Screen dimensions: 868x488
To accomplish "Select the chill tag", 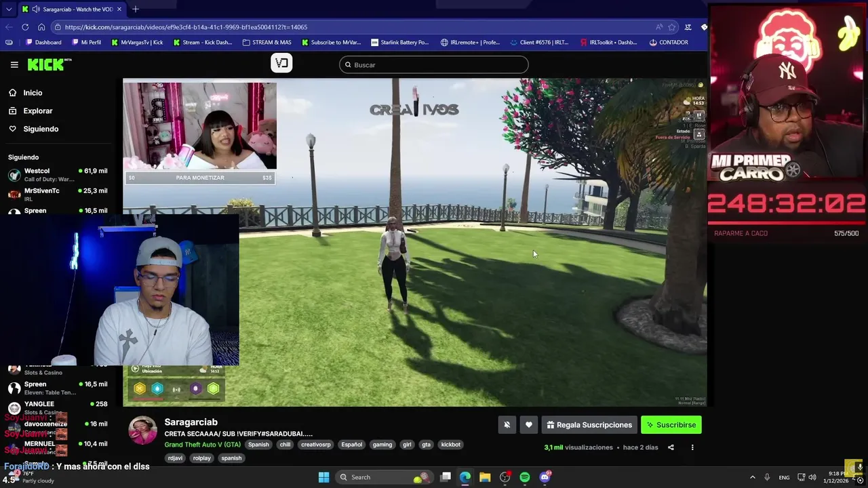I will [x=285, y=445].
